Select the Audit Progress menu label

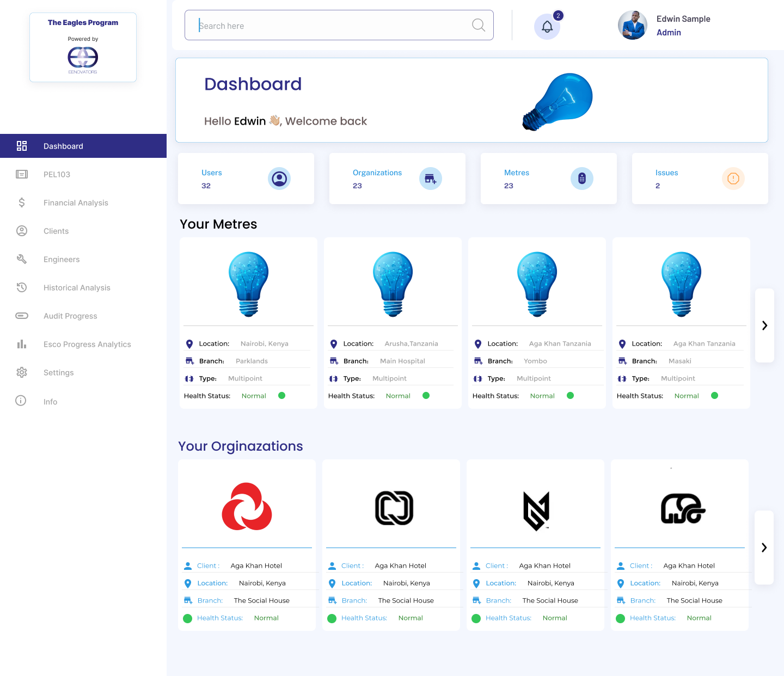click(70, 316)
